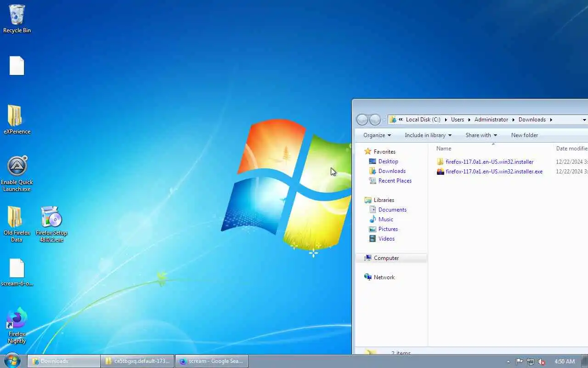The width and height of the screenshot is (588, 368).
Task: Select the scream-6-o... file on desktop
Action: pyautogui.click(x=17, y=272)
